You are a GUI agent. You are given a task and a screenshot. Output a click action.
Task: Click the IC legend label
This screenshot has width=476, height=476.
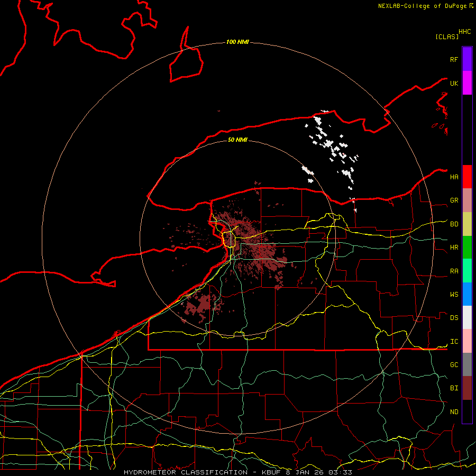[454, 342]
